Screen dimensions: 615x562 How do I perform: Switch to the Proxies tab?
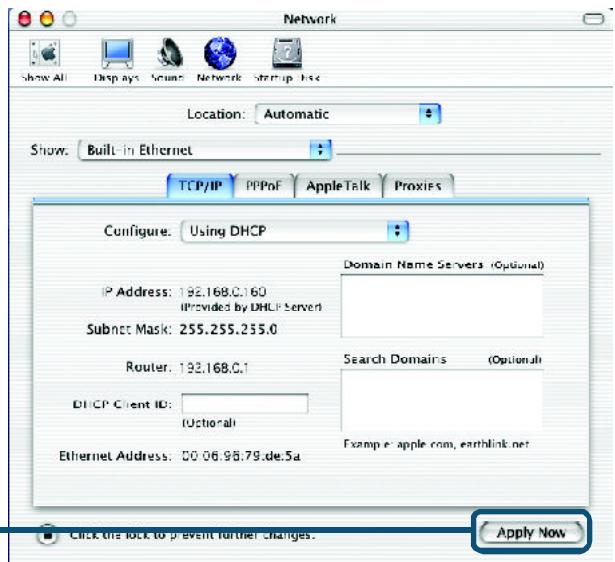(418, 186)
